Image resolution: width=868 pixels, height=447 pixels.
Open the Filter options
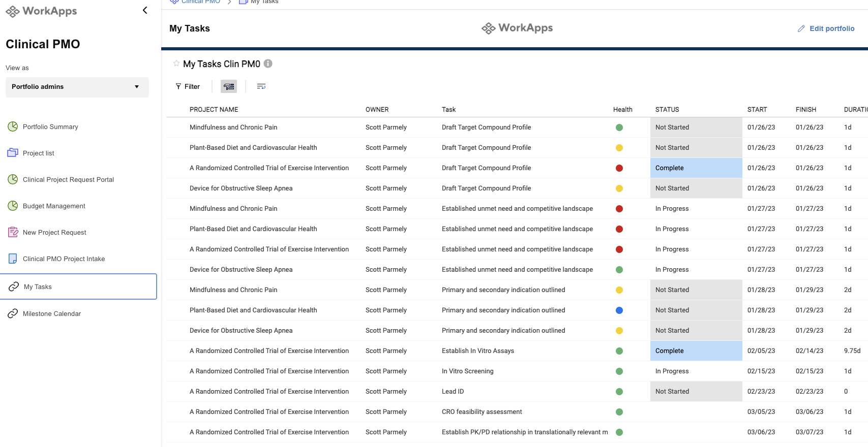coord(188,86)
